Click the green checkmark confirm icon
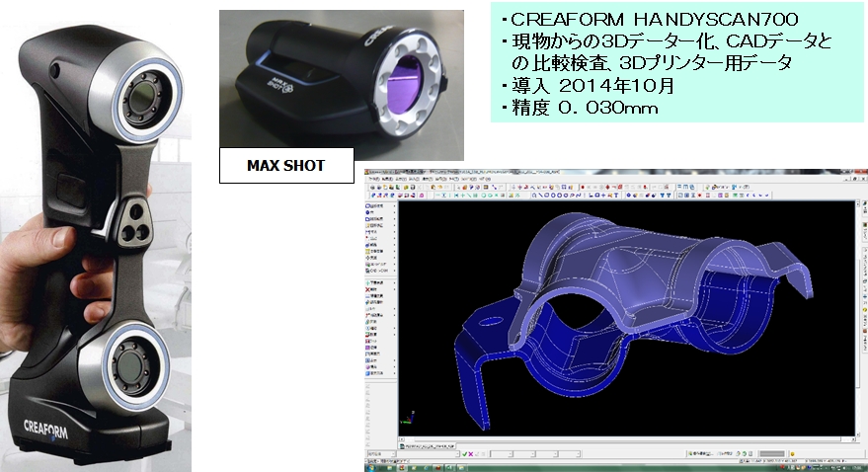Image resolution: width=868 pixels, height=472 pixels. 464,454
